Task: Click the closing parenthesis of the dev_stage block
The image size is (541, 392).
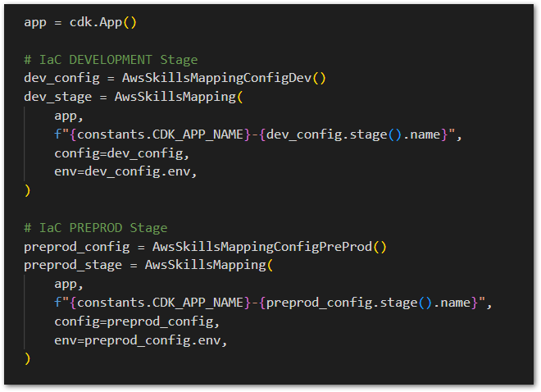Action: click(x=28, y=190)
